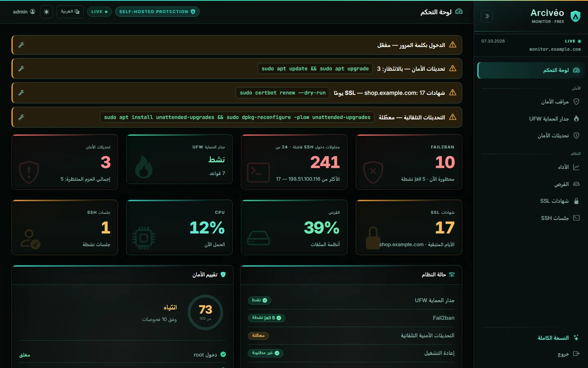Image resolution: width=588 pixels, height=368 pixels.
Task: Open تحديثات الأمان in the sidebar
Action: click(x=531, y=135)
